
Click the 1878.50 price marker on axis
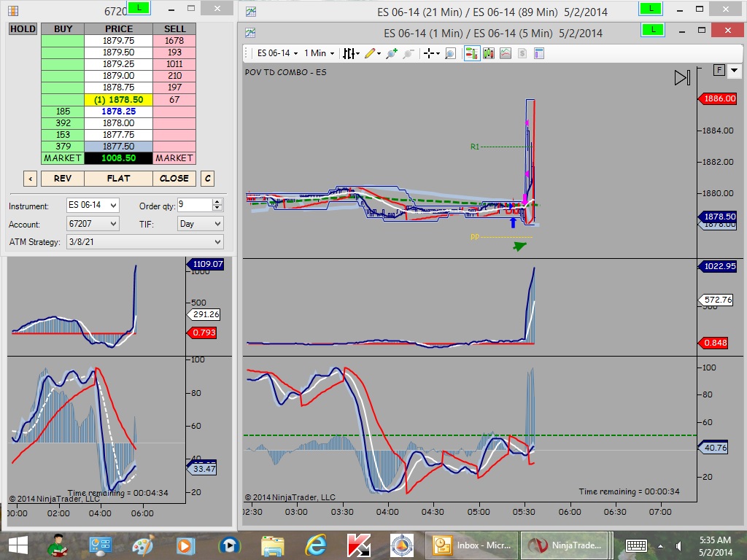718,217
